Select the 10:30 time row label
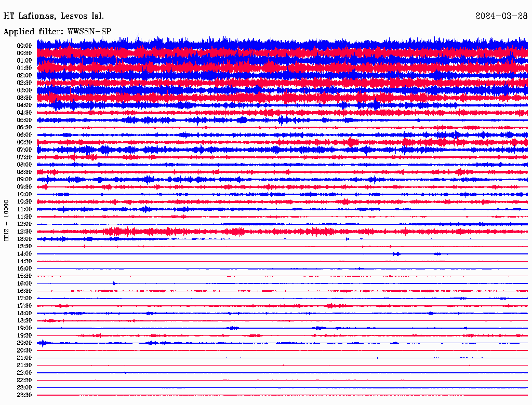The image size is (532, 405). point(24,202)
